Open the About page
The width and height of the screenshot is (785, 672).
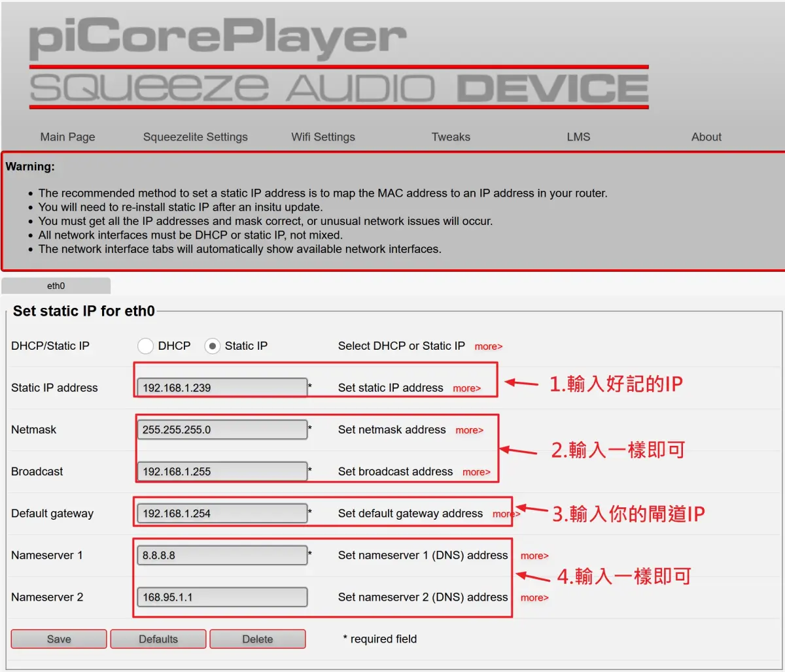706,137
